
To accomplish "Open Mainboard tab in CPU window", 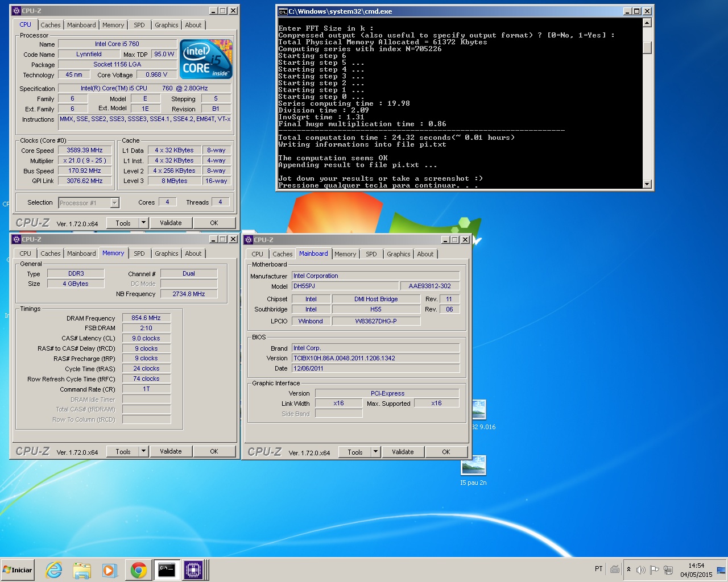I will (x=81, y=25).
